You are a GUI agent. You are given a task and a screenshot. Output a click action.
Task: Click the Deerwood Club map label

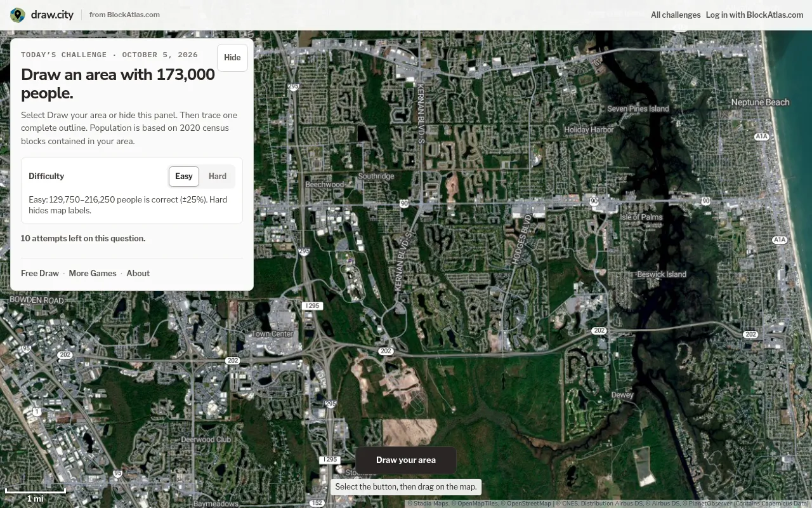206,439
